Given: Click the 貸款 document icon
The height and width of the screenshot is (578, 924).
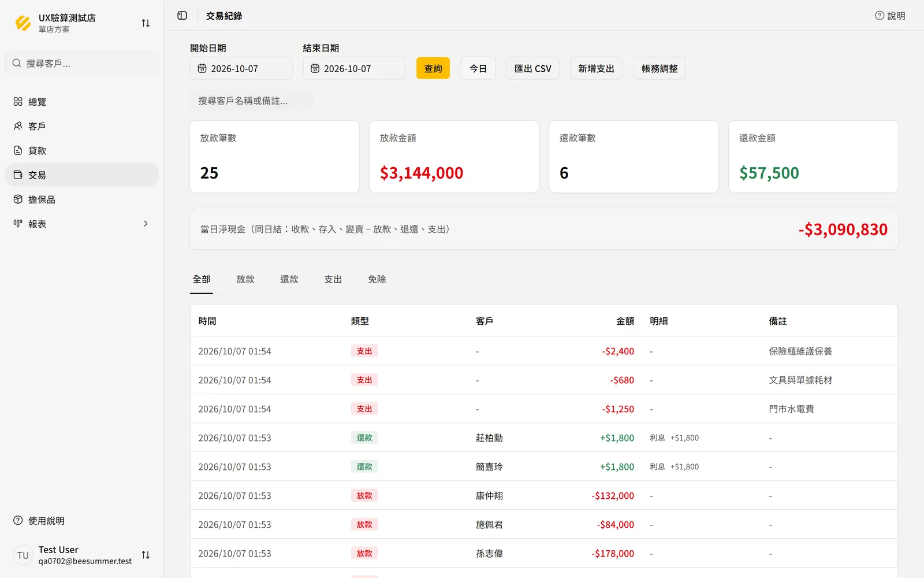Looking at the screenshot, I should click(18, 150).
